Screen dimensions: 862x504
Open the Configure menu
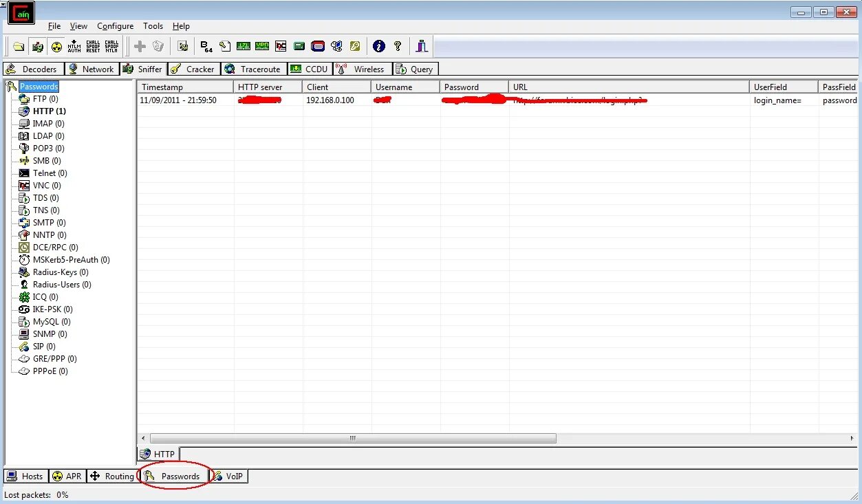pos(115,26)
